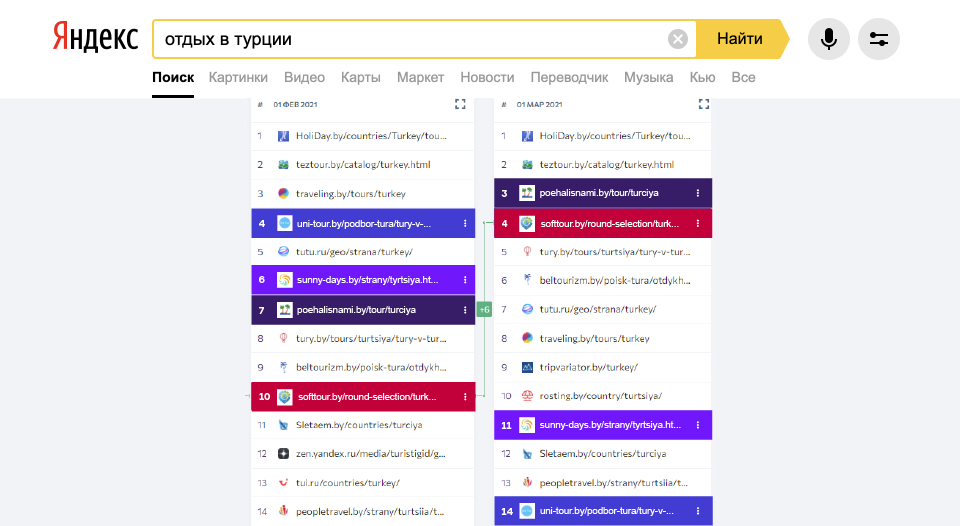Viewport: 960px width, 526px height.
Task: Open options menu for softtour.by in February column
Action: click(x=465, y=397)
